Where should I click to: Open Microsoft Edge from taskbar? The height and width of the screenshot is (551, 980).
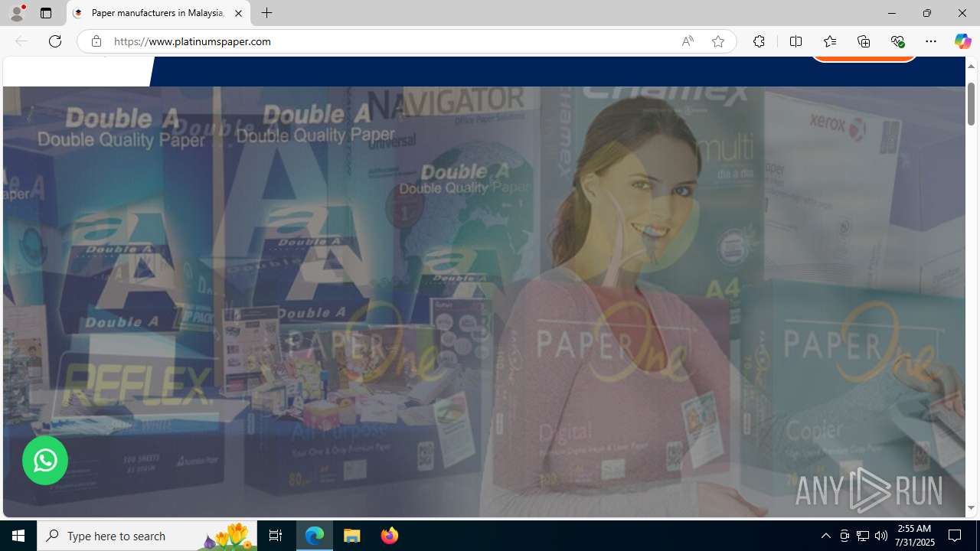(315, 536)
